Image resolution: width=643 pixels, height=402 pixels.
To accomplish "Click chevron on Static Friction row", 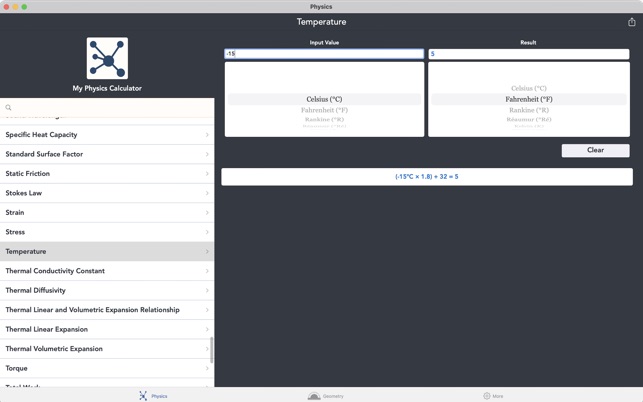I will [207, 174].
